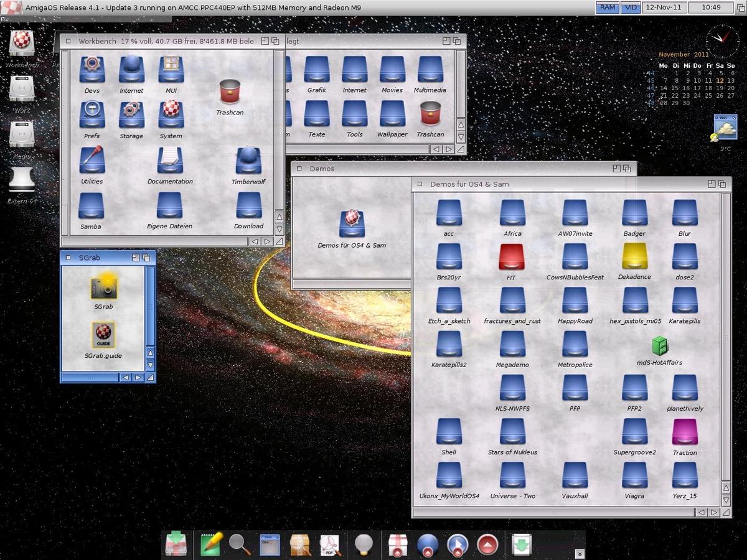Select the Eigene Dateien drawer
The image size is (747, 560).
[169, 205]
